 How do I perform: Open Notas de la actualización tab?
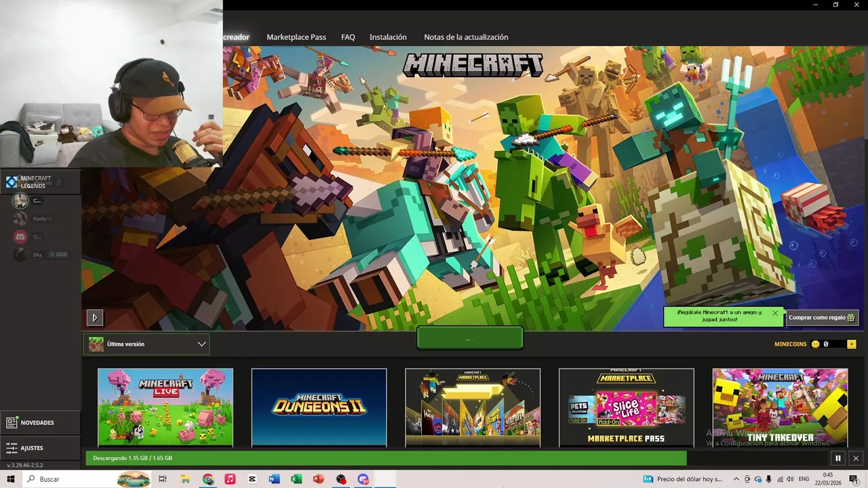[x=466, y=37]
